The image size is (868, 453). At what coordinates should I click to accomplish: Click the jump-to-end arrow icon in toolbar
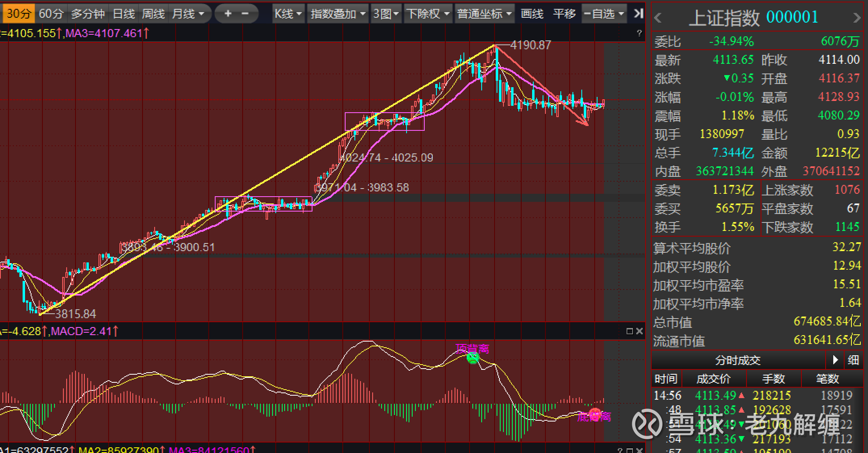tap(638, 14)
